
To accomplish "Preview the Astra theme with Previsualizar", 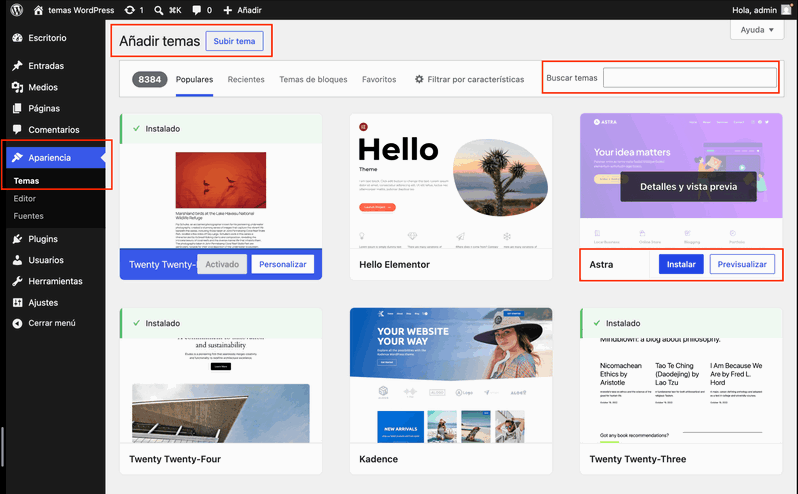I will tap(742, 264).
